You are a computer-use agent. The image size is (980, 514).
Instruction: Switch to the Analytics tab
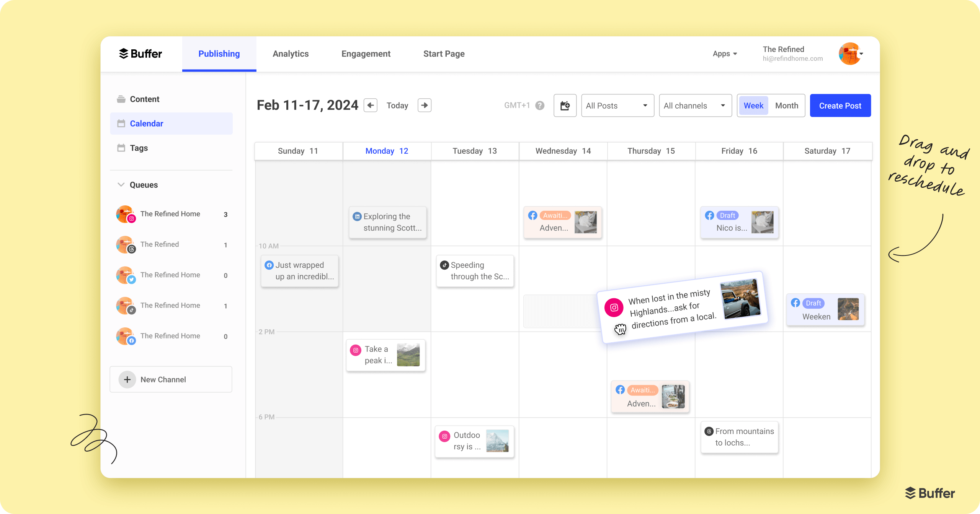click(x=291, y=54)
